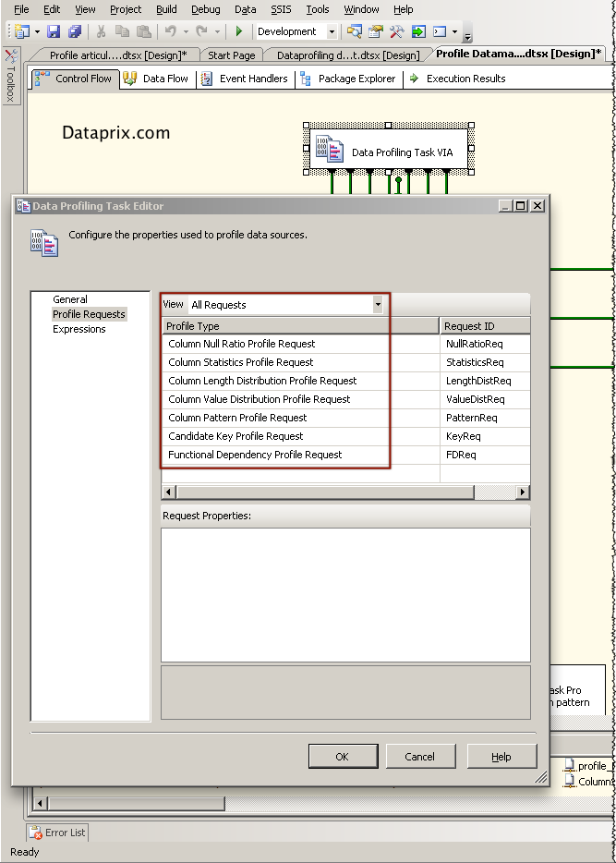
Task: Select General in the editor's left pane
Action: [70, 299]
